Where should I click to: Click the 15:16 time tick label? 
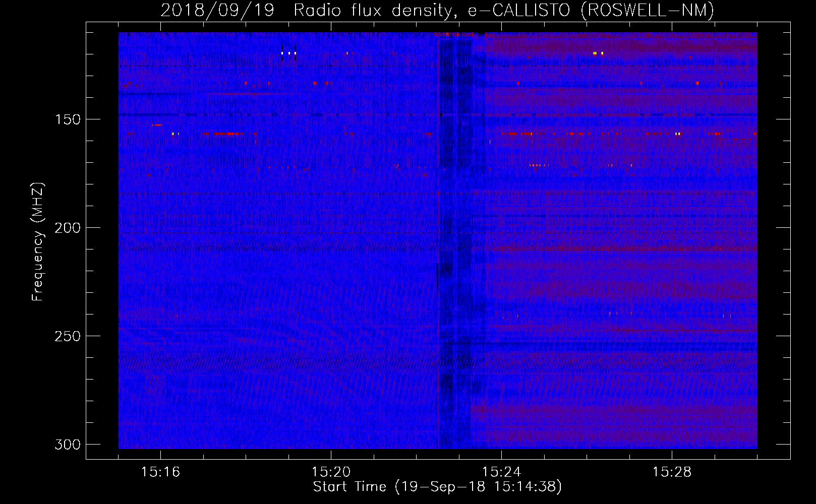tap(160, 472)
